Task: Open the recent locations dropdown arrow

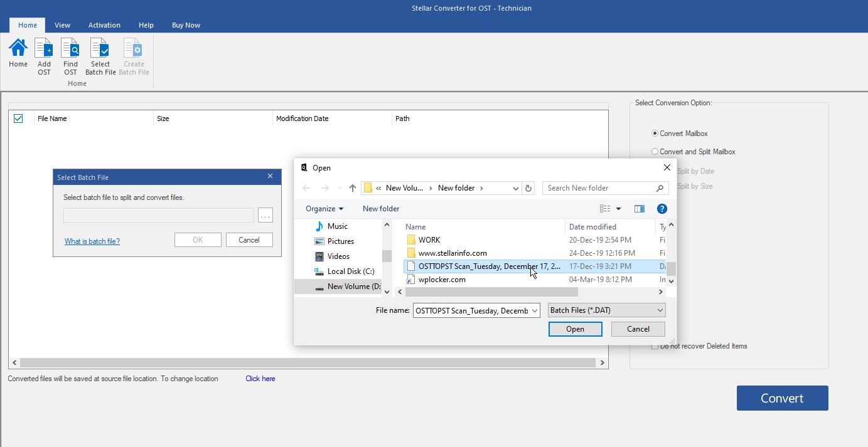Action: [340, 188]
